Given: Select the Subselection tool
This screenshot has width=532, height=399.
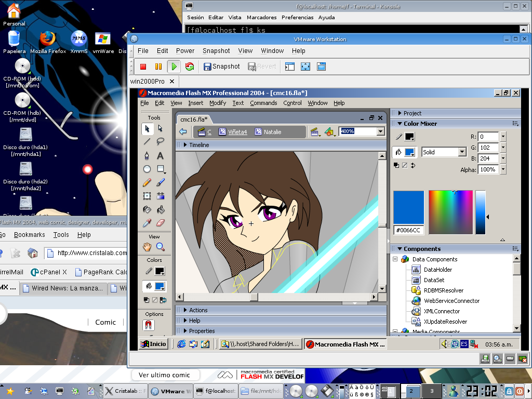Looking at the screenshot, I should [161, 128].
